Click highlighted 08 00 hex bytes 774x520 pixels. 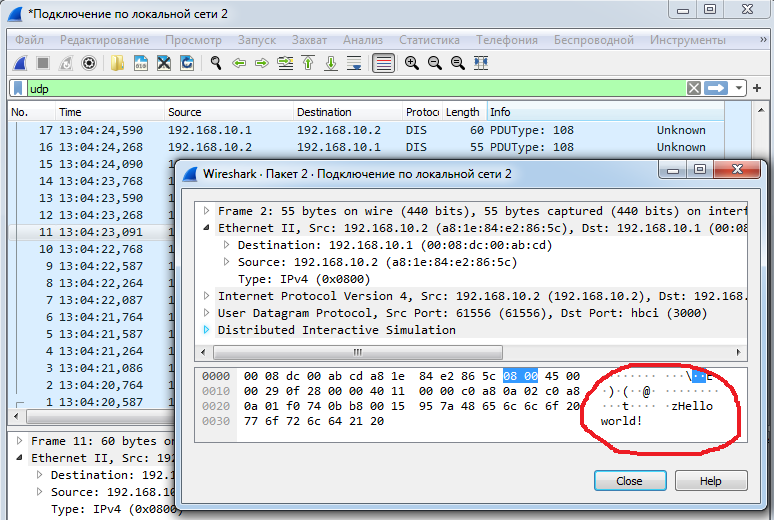point(520,376)
